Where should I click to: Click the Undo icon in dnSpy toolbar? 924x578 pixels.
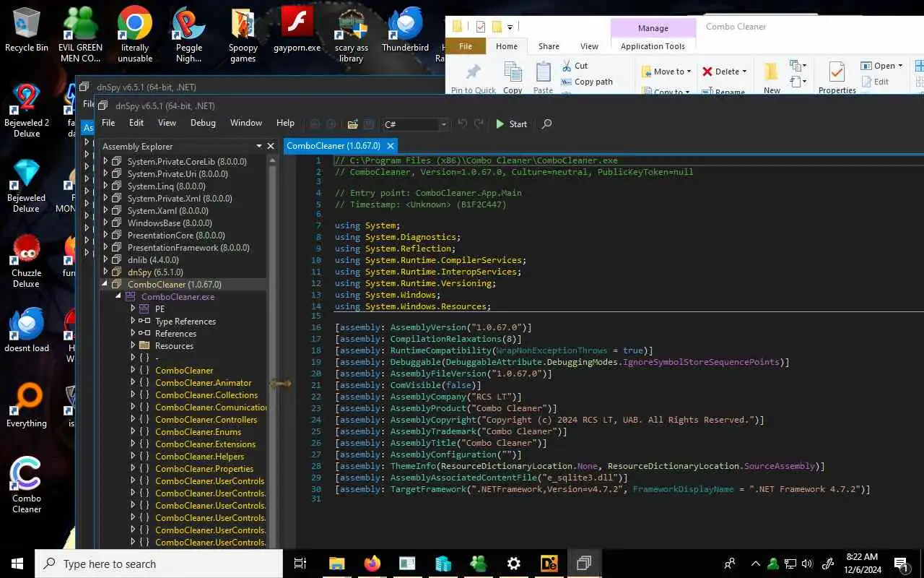[463, 124]
